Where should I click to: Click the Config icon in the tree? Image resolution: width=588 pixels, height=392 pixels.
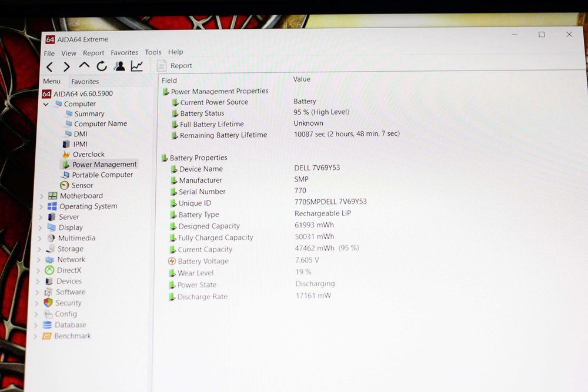(x=48, y=314)
